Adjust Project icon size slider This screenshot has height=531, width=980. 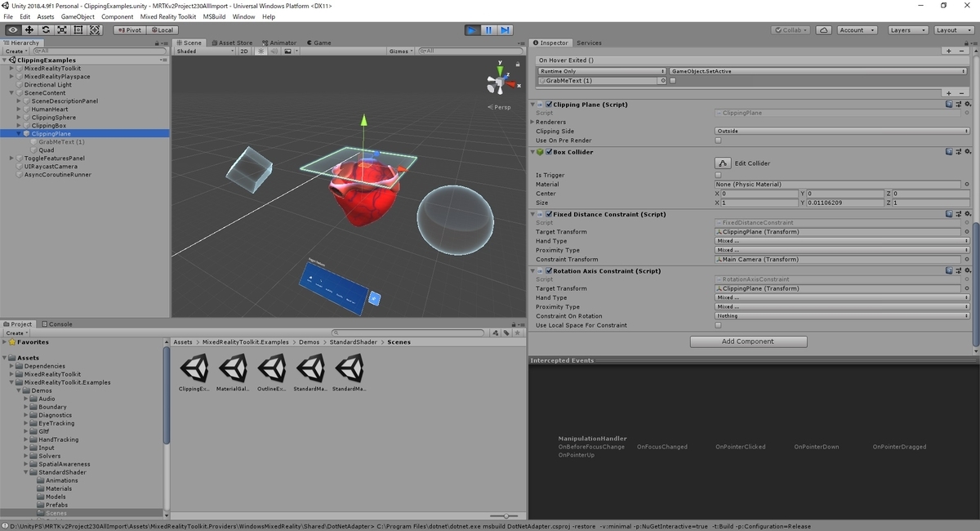[x=506, y=515]
